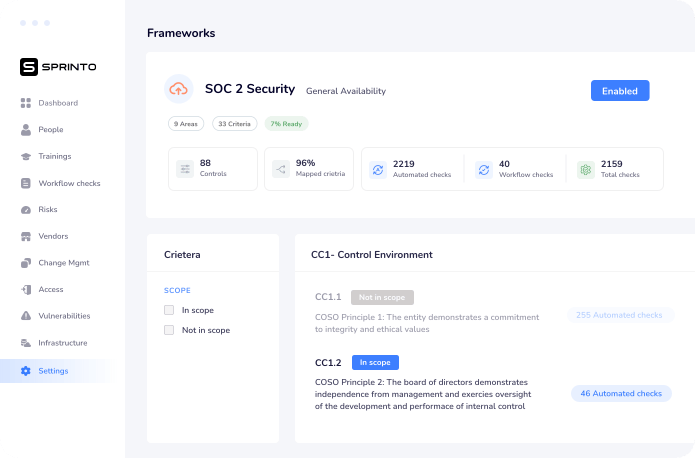695x458 pixels.
Task: Click the CC1- Control Environment heading
Action: pyautogui.click(x=372, y=254)
